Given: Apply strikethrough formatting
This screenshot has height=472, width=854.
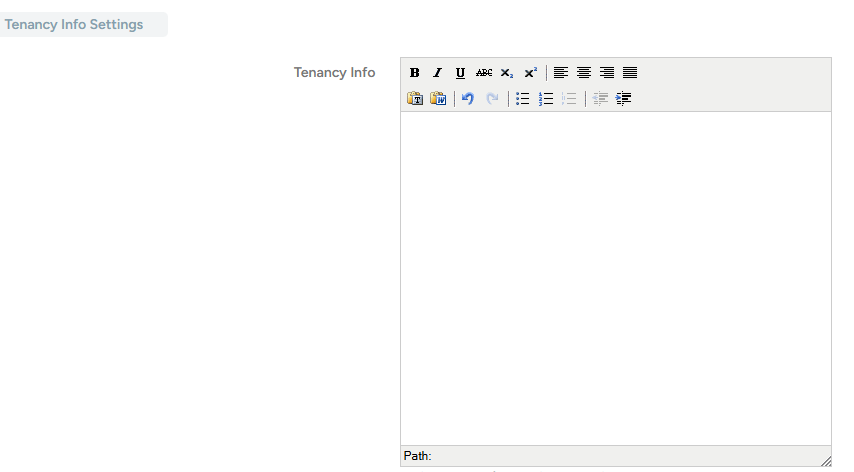Looking at the screenshot, I should 484,73.
